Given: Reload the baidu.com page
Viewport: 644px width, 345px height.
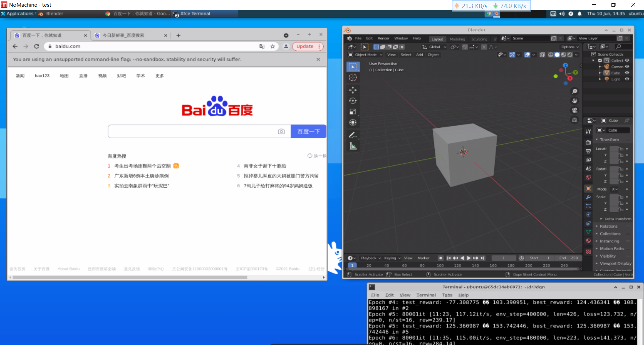Looking at the screenshot, I should [37, 47].
